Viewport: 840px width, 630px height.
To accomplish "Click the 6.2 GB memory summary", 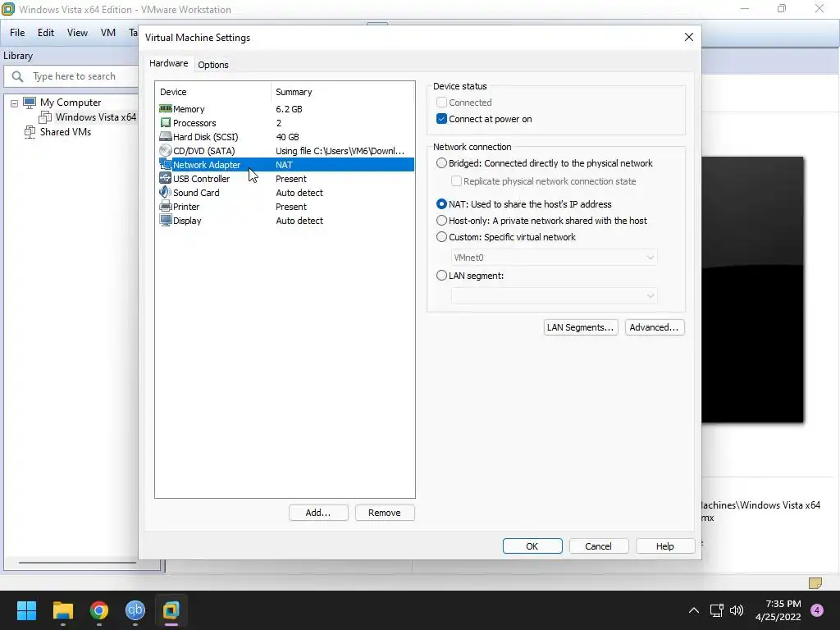I will click(289, 109).
